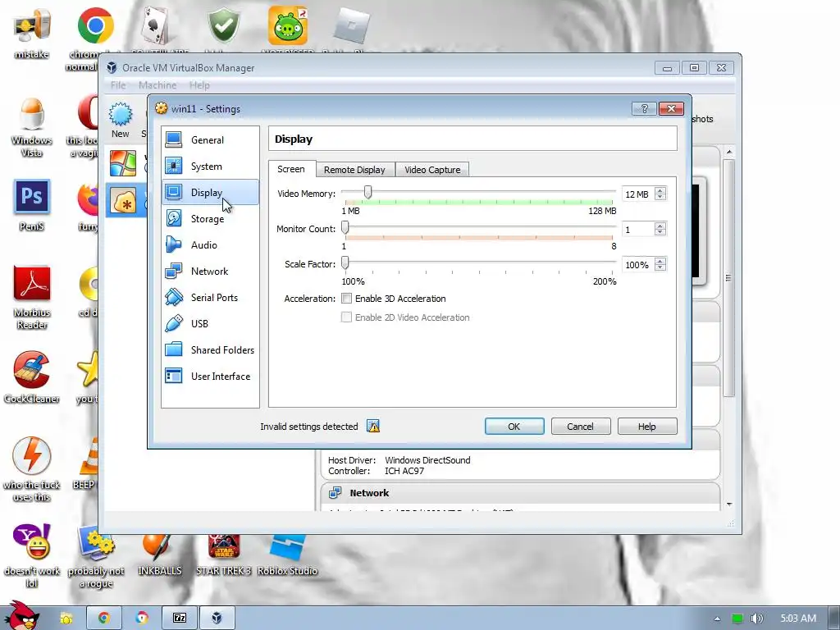This screenshot has width=840, height=630.
Task: Click Cancel in Settings dialog
Action: coord(580,427)
